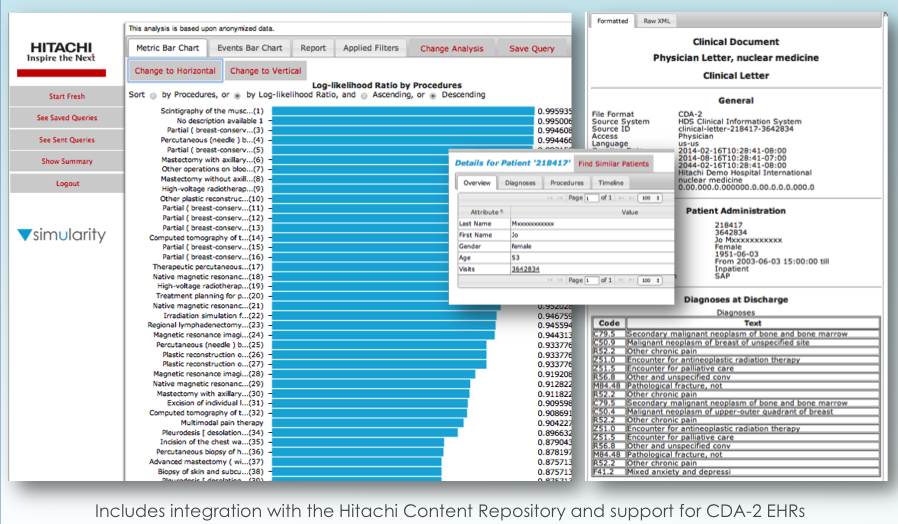Click Save Query button

[531, 49]
